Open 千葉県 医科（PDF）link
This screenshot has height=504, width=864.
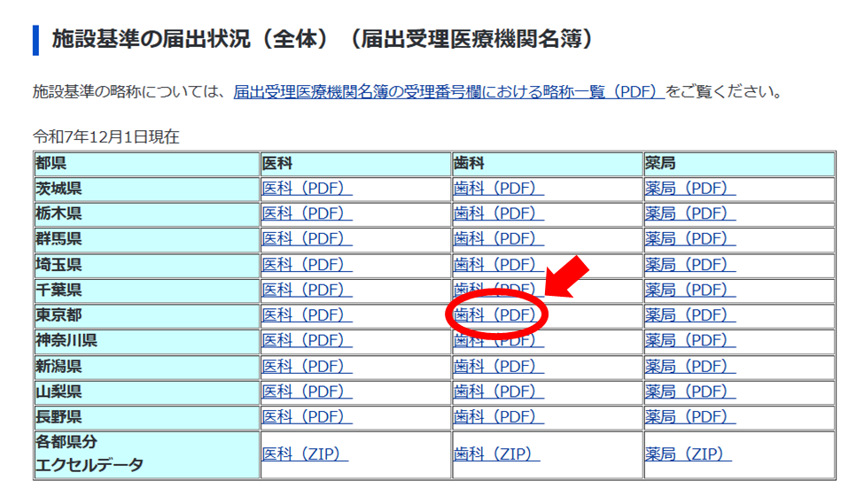coord(307,290)
